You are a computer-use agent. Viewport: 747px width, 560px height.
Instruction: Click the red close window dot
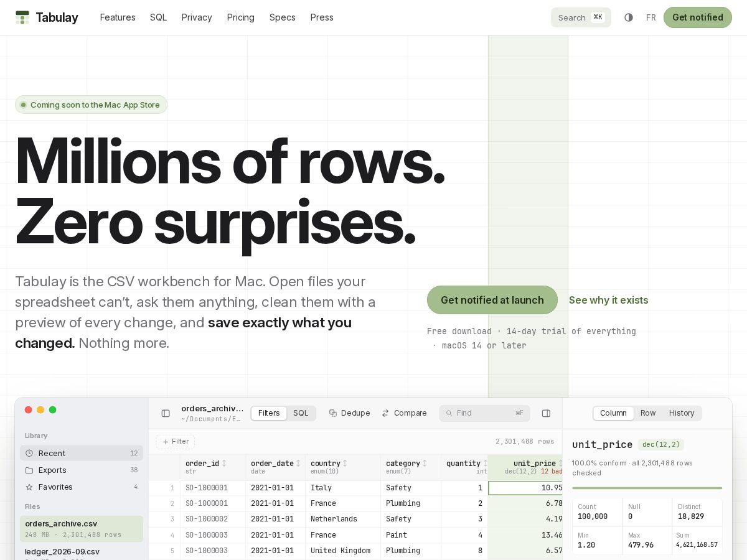[29, 409]
